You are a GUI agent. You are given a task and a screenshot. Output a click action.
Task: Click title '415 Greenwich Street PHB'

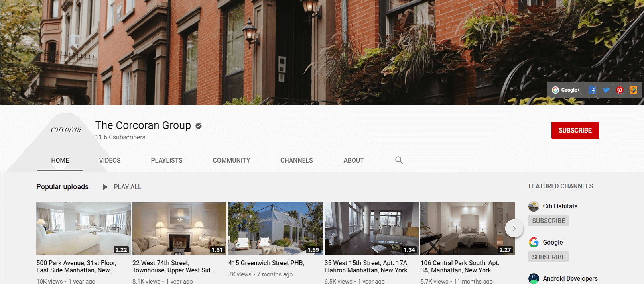[x=266, y=263]
